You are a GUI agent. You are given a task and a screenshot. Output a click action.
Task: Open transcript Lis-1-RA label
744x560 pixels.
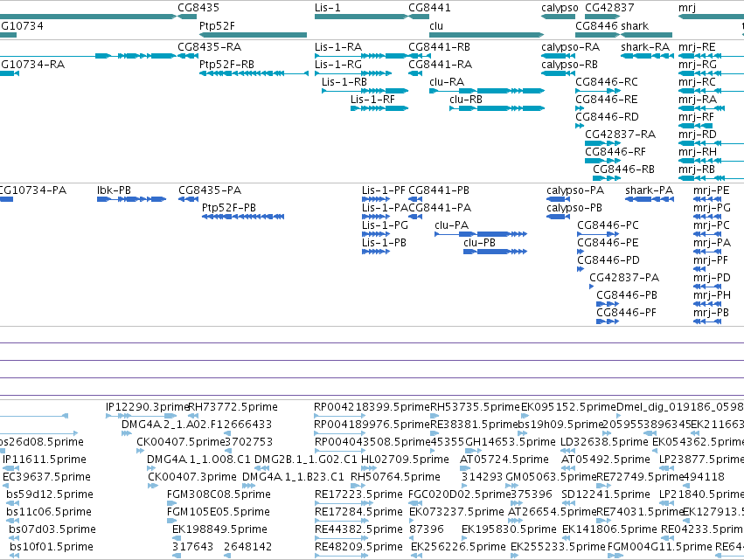coord(338,47)
